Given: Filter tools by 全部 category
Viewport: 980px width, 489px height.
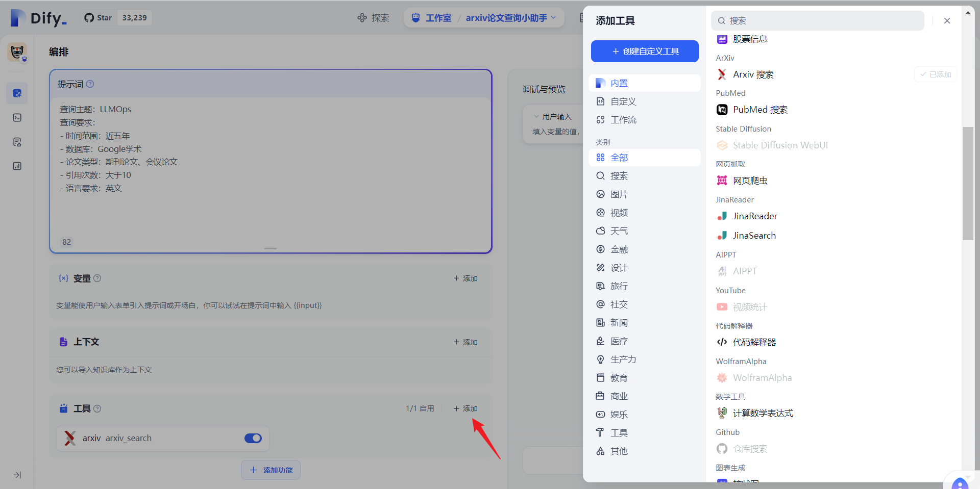Looking at the screenshot, I should 645,158.
